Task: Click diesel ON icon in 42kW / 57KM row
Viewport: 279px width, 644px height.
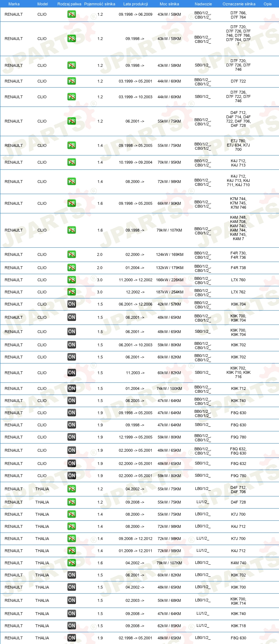Action: 72,304
